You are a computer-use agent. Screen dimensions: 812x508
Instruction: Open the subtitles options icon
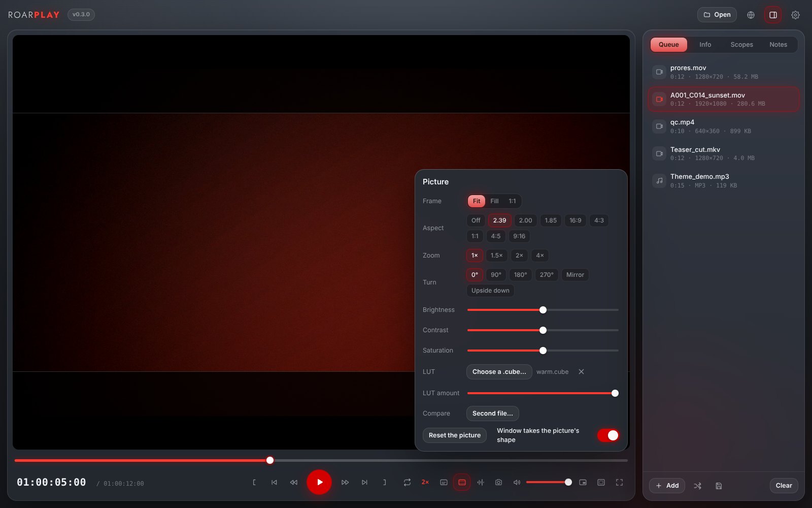click(x=444, y=482)
